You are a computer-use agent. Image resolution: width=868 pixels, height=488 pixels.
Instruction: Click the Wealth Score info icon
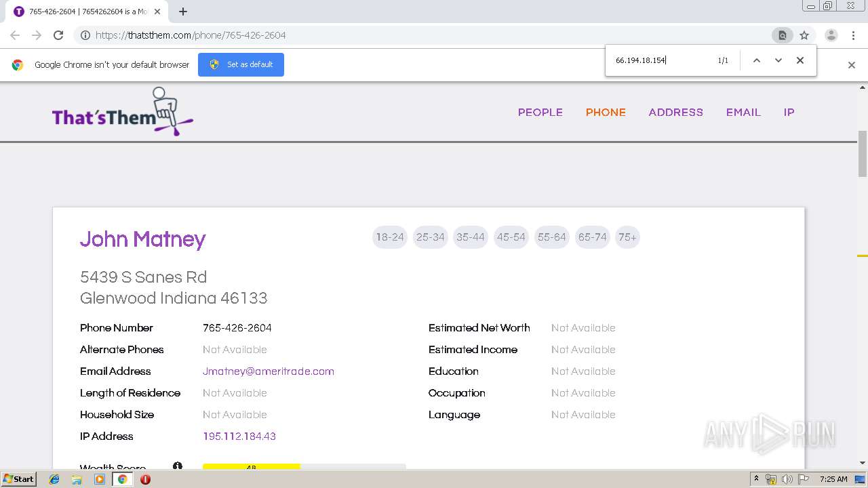point(178,466)
